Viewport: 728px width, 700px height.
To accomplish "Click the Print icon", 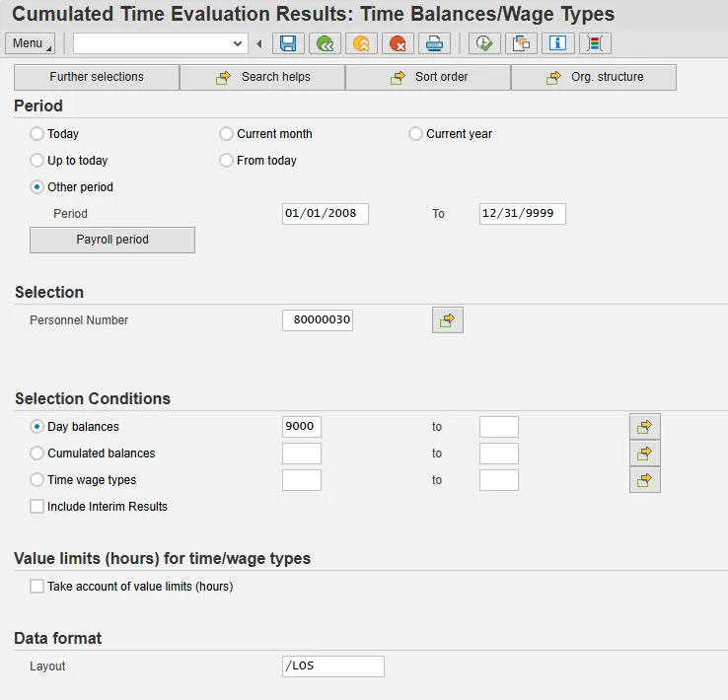I will pyautogui.click(x=433, y=43).
